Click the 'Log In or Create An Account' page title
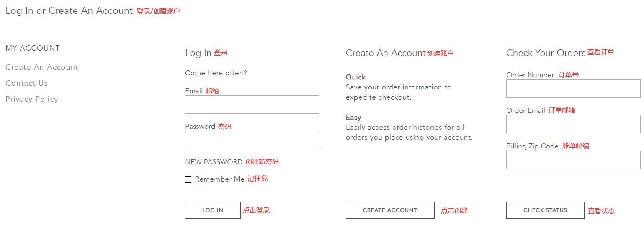Screen dimensions: 644x225 click(69, 11)
